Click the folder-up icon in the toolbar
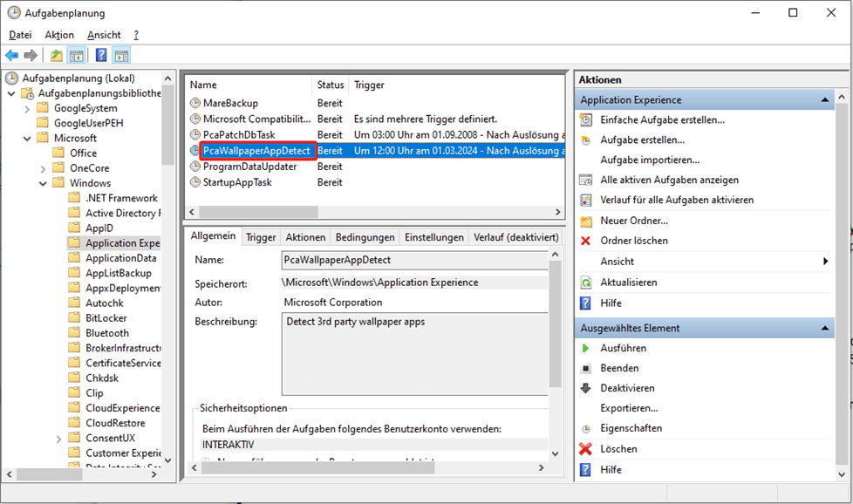The image size is (853, 504). pos(57,56)
